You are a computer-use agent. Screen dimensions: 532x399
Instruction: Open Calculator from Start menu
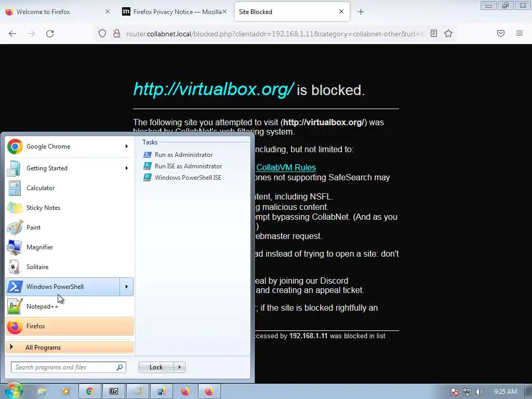[70, 188]
